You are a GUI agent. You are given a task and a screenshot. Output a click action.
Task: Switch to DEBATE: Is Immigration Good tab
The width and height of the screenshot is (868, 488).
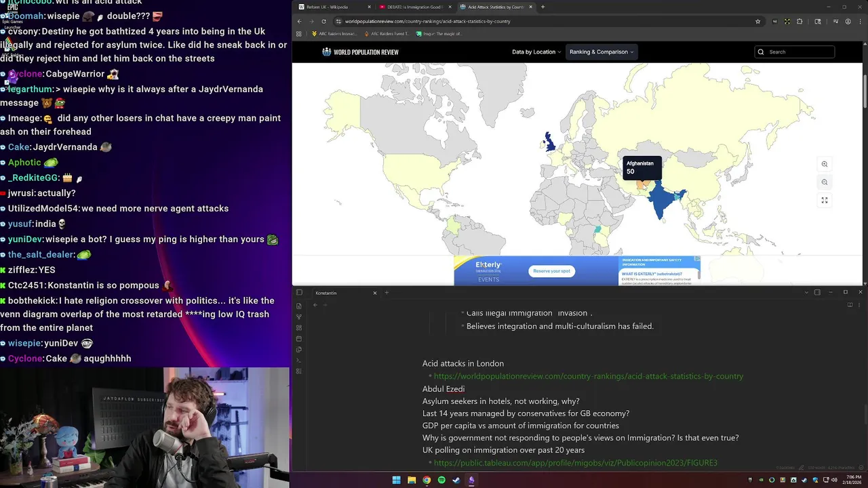pyautogui.click(x=415, y=7)
